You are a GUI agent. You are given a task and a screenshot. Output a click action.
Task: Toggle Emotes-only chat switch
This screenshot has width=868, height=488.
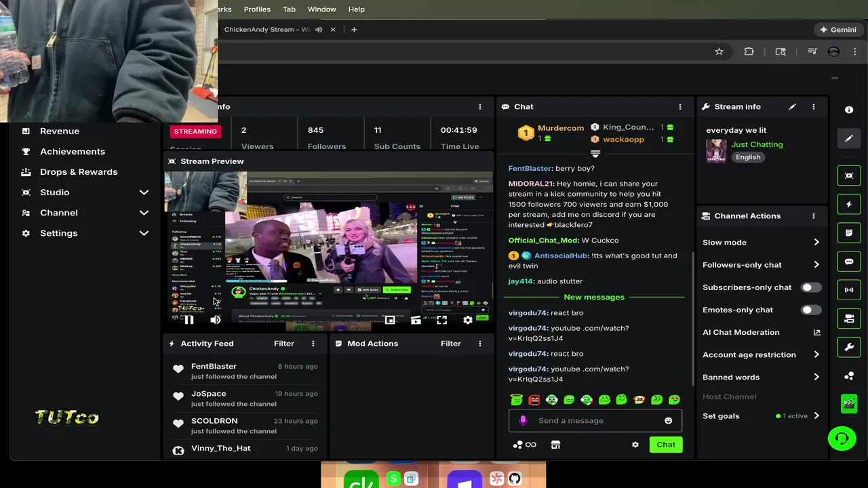coord(810,310)
